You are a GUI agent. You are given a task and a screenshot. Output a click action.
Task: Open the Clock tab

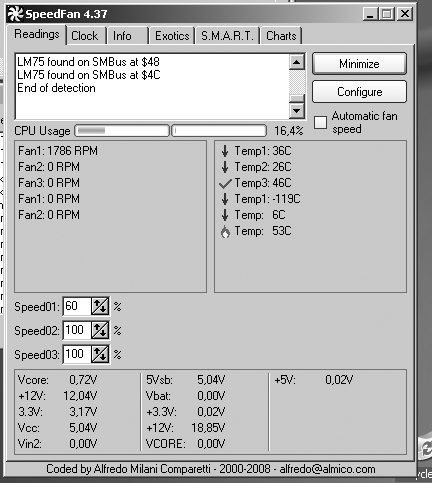click(85, 36)
